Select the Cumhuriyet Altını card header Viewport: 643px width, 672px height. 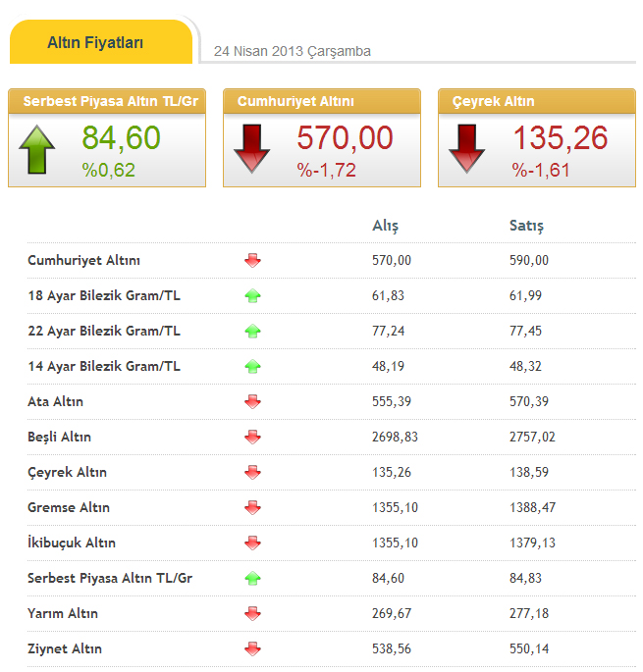coord(321,102)
